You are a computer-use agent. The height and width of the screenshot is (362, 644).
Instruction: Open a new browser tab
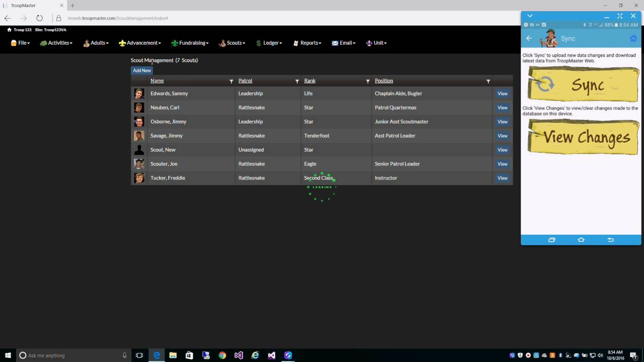[x=72, y=6]
